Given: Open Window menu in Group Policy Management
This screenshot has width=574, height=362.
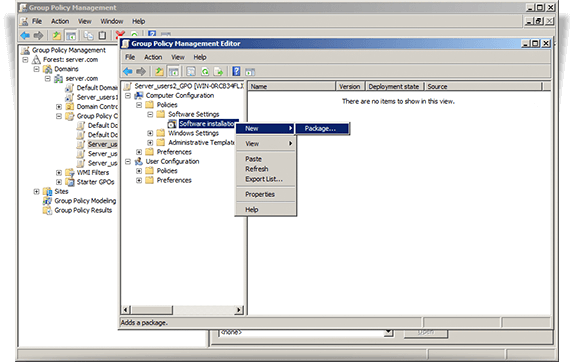Looking at the screenshot, I should (112, 22).
